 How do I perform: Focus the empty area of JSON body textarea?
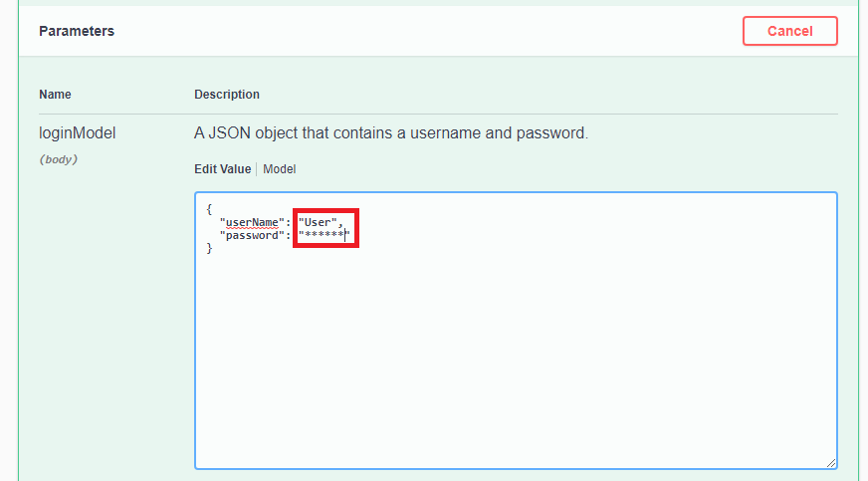click(x=516, y=359)
